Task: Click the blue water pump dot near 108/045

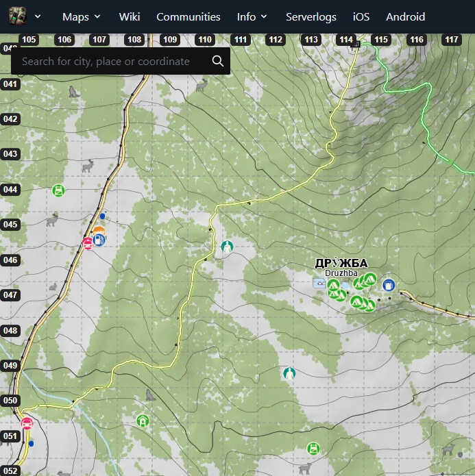Action: pos(102,216)
